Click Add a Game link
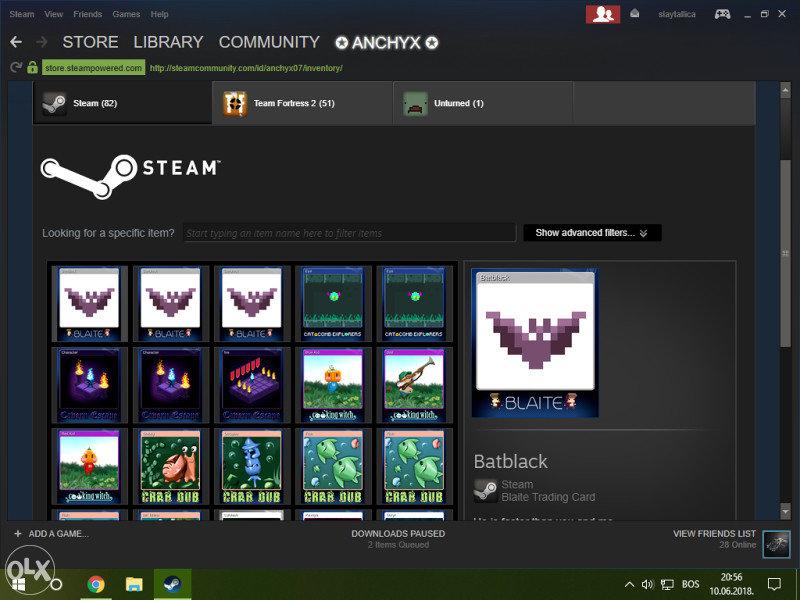The image size is (800, 600). 59,534
